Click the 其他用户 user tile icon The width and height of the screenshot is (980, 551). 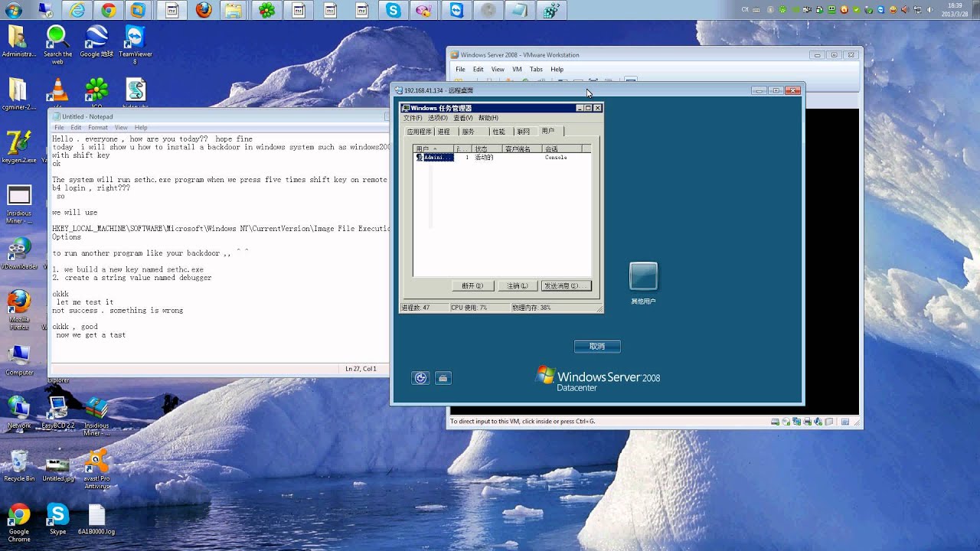coord(643,276)
